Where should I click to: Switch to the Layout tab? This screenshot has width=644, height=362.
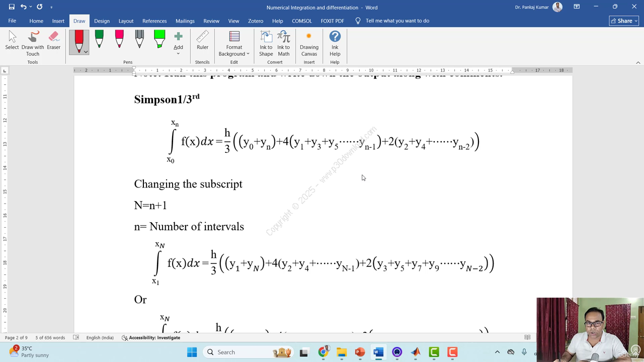pos(126,21)
